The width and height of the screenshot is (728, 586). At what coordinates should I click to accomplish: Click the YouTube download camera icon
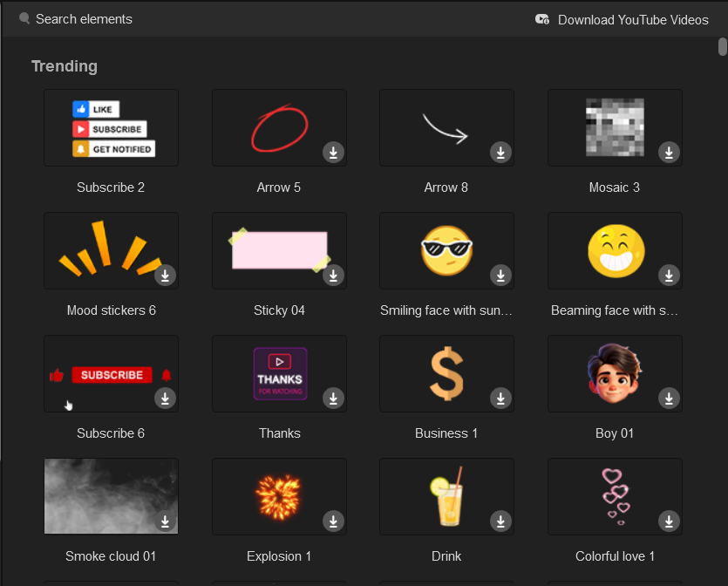pos(542,19)
